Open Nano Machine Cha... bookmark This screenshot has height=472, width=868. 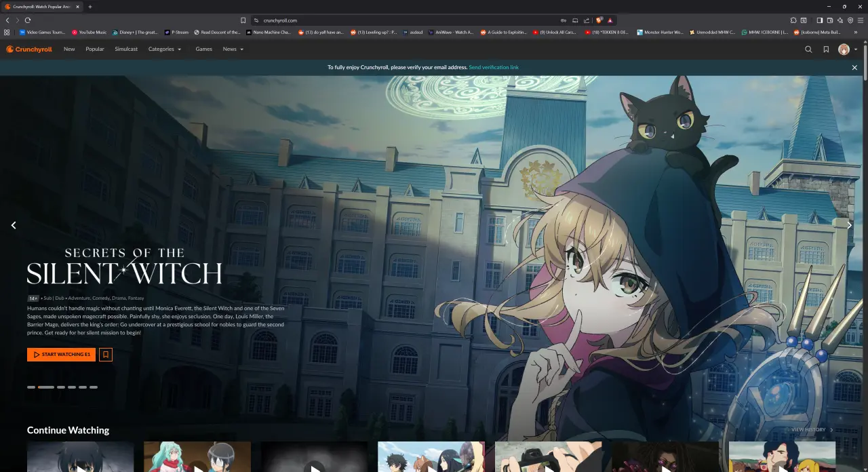(269, 32)
